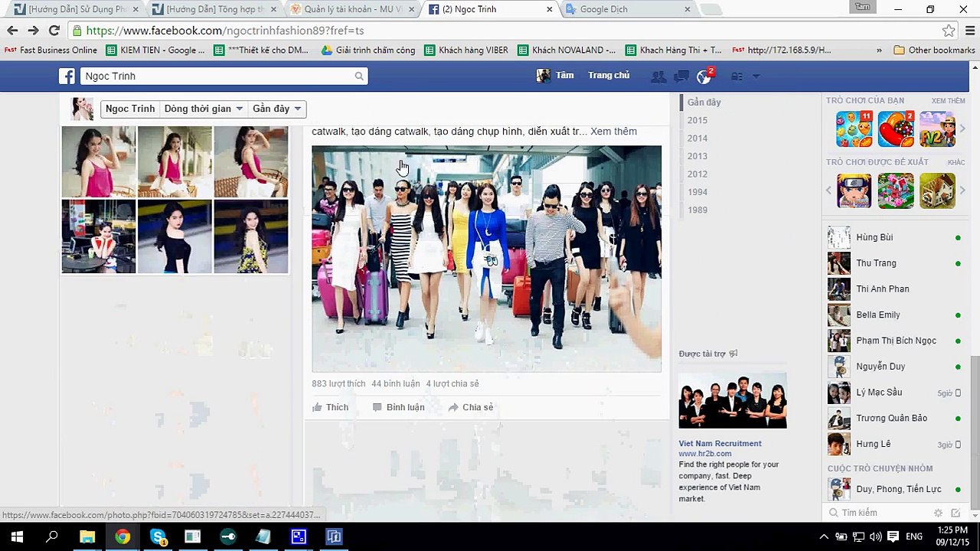Screen dimensions: 980x551
Task: Click the Facebook logo icon
Action: tap(67, 76)
